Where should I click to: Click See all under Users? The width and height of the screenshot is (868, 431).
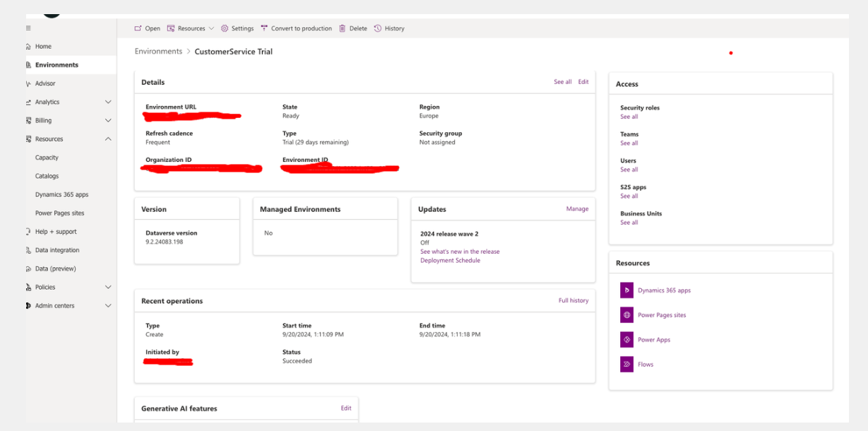[629, 170]
